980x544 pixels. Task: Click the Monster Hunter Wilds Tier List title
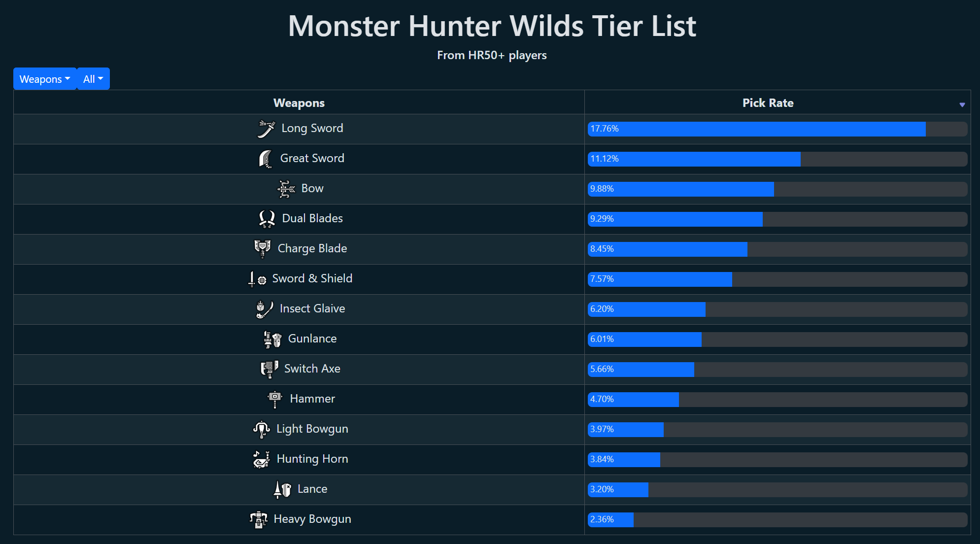coord(492,26)
